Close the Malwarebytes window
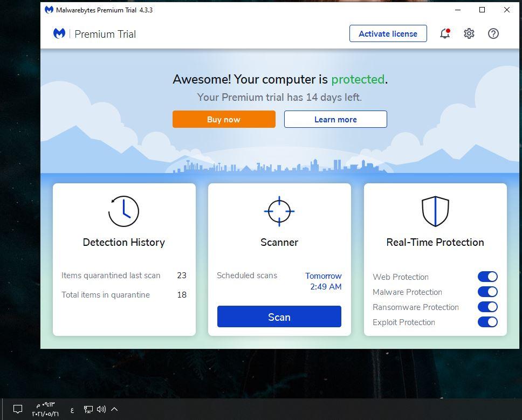 [507, 10]
